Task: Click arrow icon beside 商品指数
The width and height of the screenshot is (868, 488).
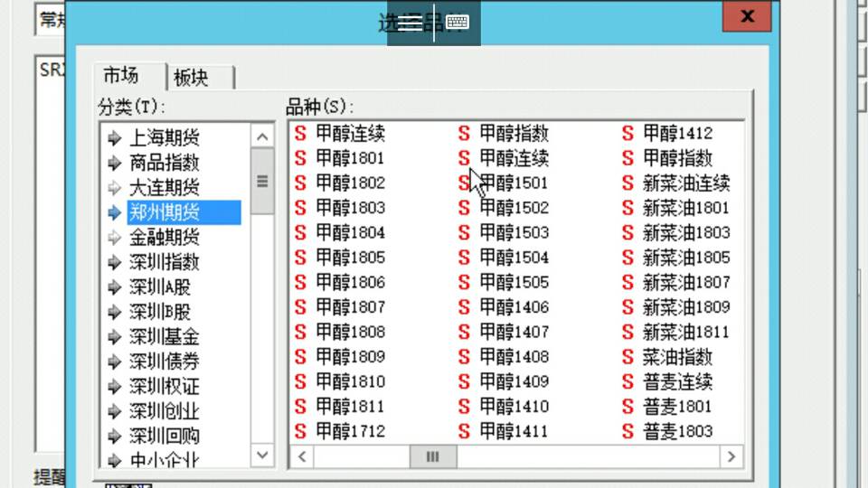Action: (114, 163)
